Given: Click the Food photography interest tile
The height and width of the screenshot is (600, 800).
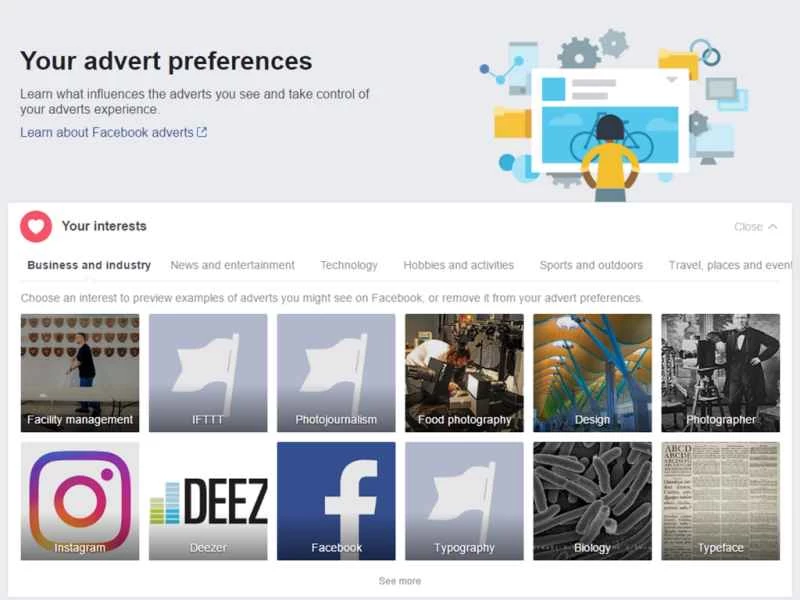Looking at the screenshot, I should click(464, 373).
